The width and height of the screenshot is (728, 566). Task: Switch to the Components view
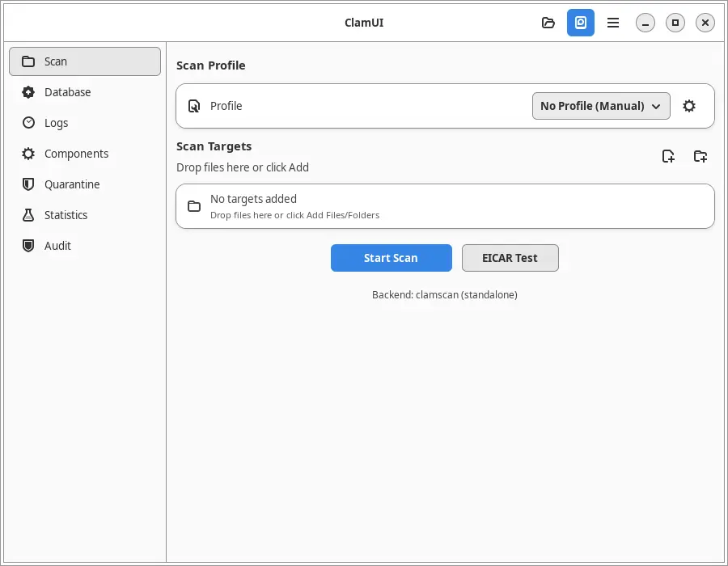pyautogui.click(x=85, y=154)
